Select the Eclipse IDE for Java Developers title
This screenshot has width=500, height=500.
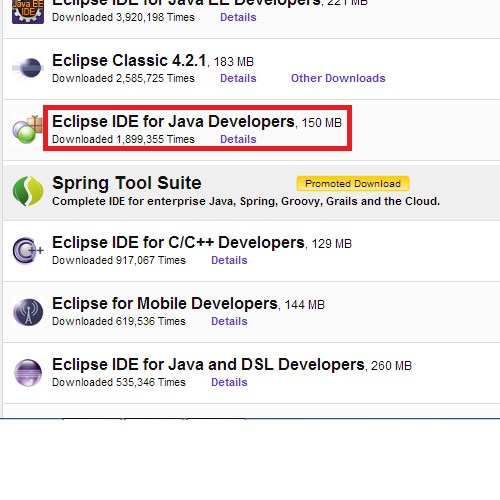pos(173,122)
